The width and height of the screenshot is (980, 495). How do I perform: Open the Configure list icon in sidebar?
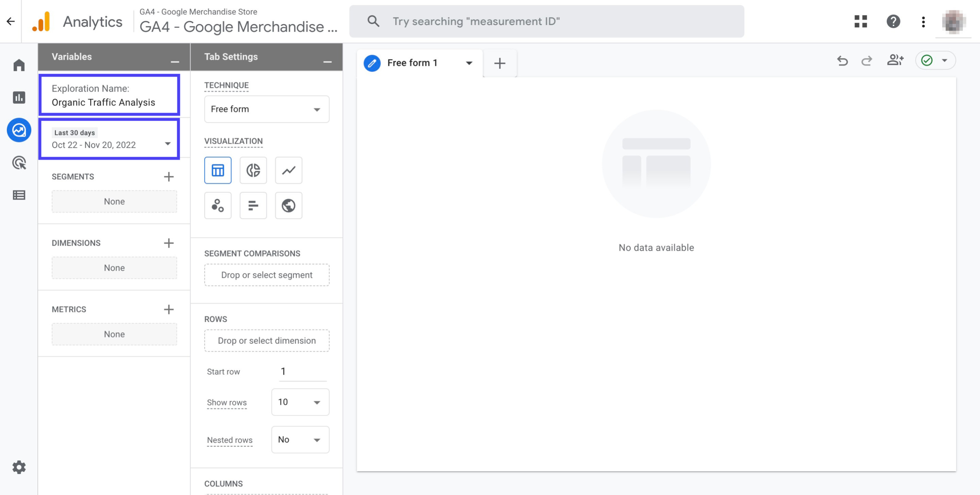(19, 195)
